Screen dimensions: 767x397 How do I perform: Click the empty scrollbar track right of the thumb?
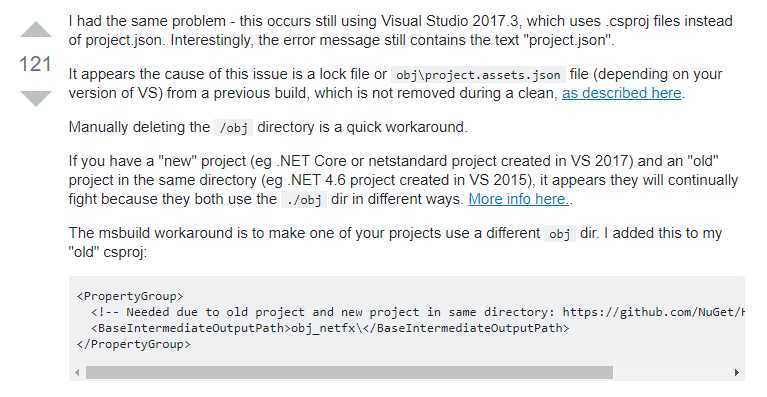click(x=672, y=373)
